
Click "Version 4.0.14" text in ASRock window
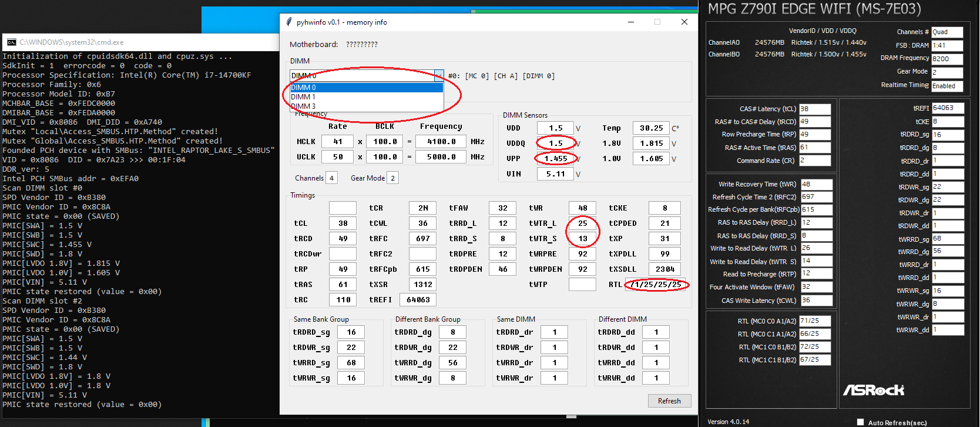(729, 422)
